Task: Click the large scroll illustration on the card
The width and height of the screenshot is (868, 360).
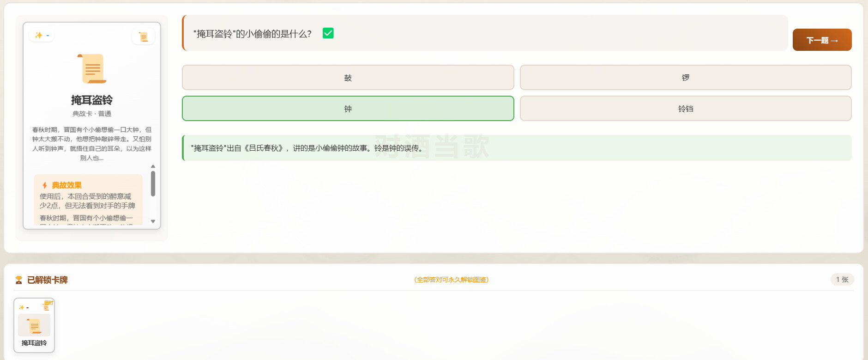Action: tap(92, 68)
